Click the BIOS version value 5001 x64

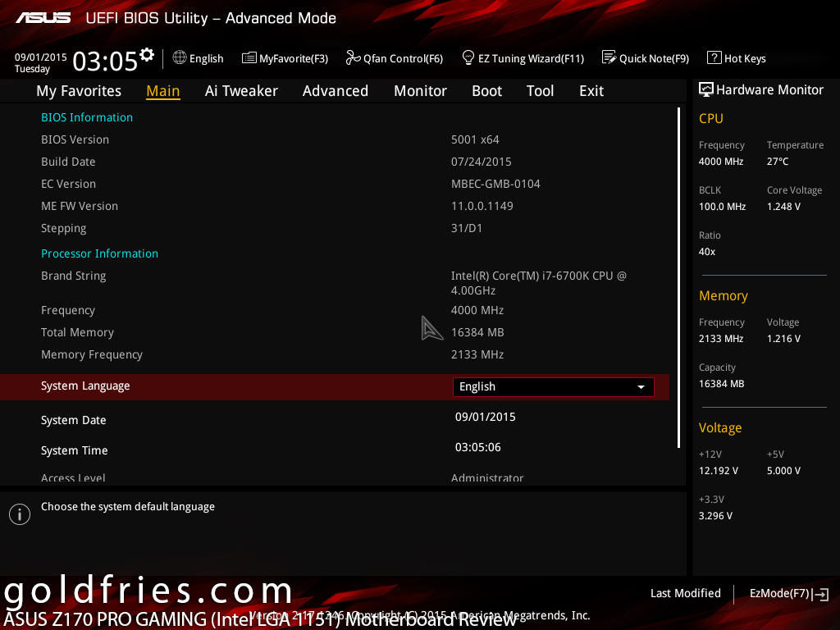pos(475,139)
